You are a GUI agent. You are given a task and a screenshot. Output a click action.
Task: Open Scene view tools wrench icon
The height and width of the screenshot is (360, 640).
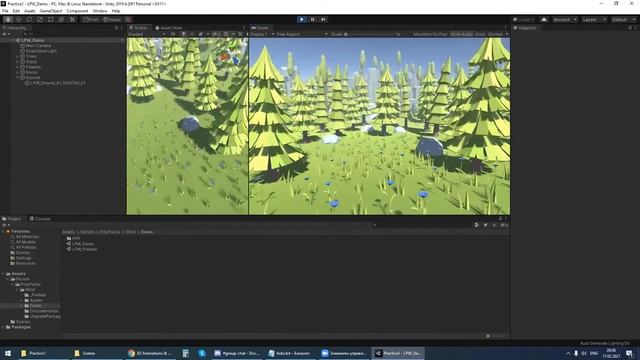240,34
